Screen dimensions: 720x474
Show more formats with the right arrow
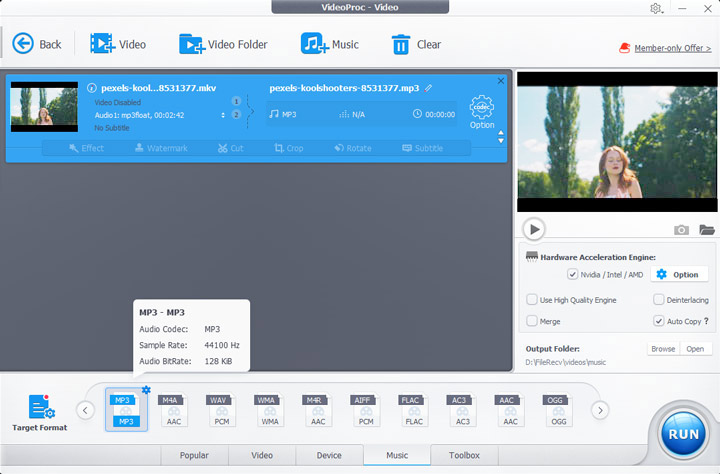tap(600, 410)
